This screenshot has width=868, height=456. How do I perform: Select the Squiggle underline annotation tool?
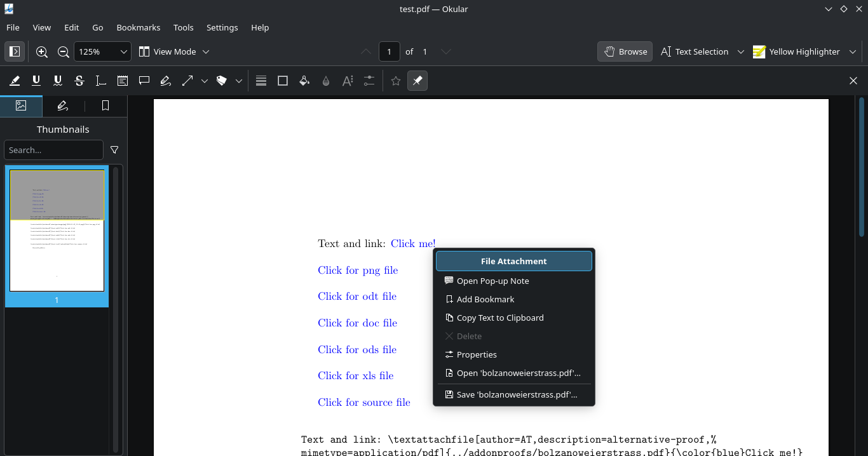[58, 81]
